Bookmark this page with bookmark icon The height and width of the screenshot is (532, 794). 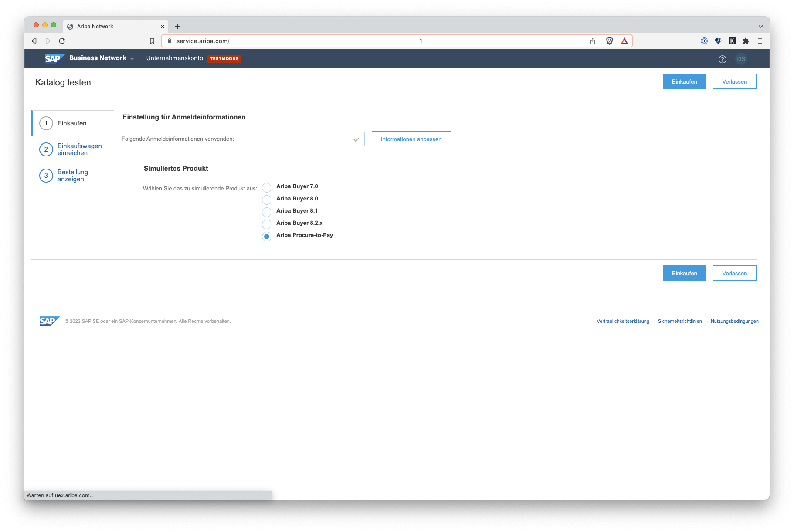pyautogui.click(x=152, y=41)
